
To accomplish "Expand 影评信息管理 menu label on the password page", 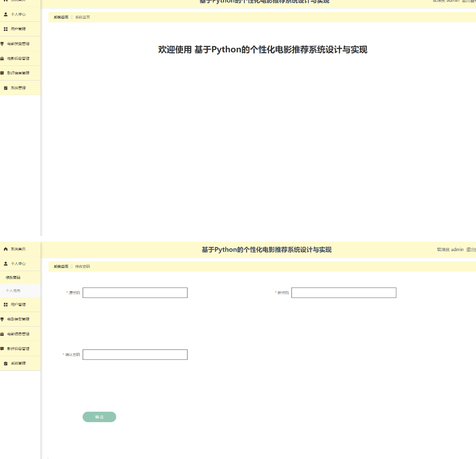I will tap(18, 348).
